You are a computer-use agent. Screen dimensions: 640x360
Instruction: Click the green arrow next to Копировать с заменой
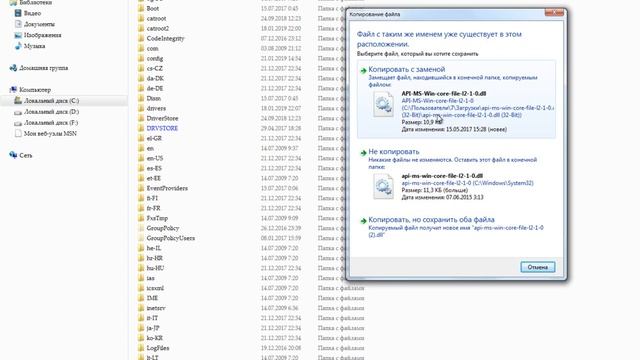363,71
